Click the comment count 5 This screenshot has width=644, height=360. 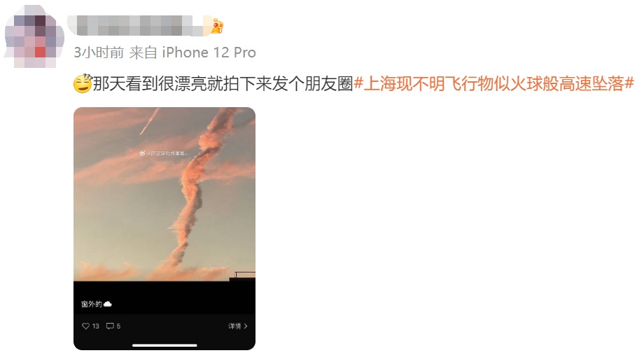(x=118, y=326)
